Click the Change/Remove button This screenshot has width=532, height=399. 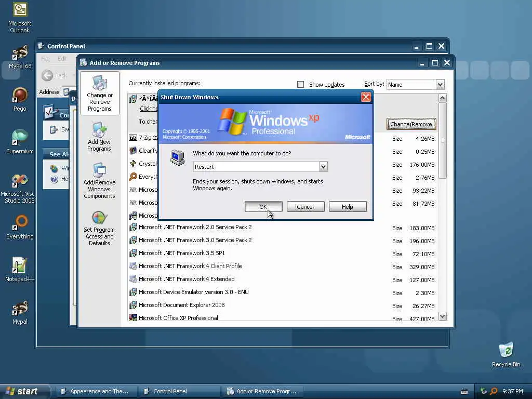(x=411, y=124)
